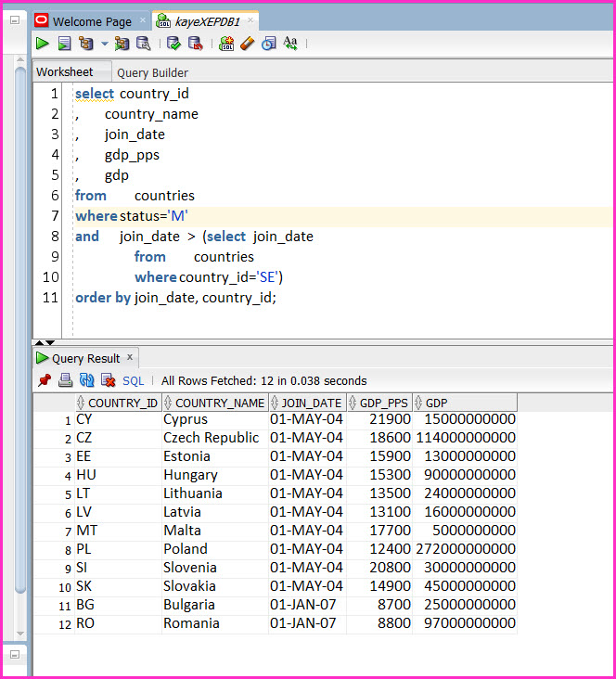
Task: Open an Unshared SQL Worksheet
Action: pos(226,44)
